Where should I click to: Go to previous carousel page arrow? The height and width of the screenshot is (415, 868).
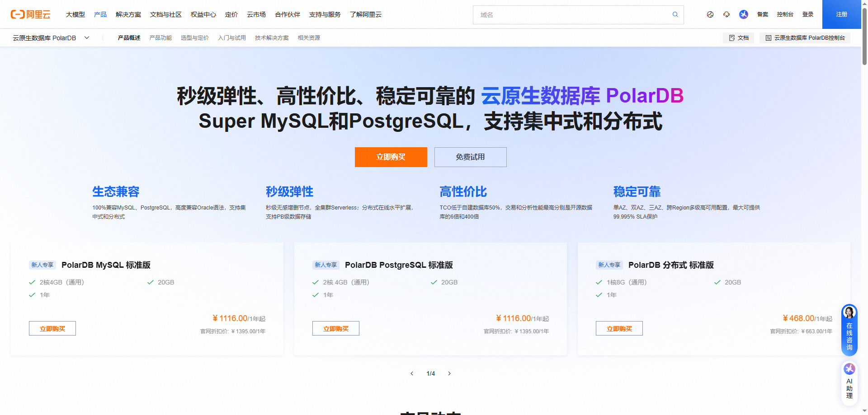tap(412, 373)
